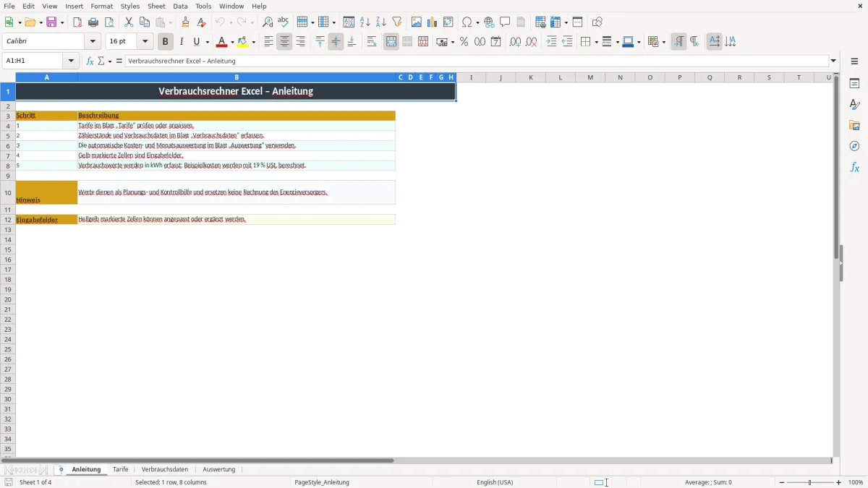Open the font name Calibri dropdown
Screen dimensions: 868x488
pos(93,42)
